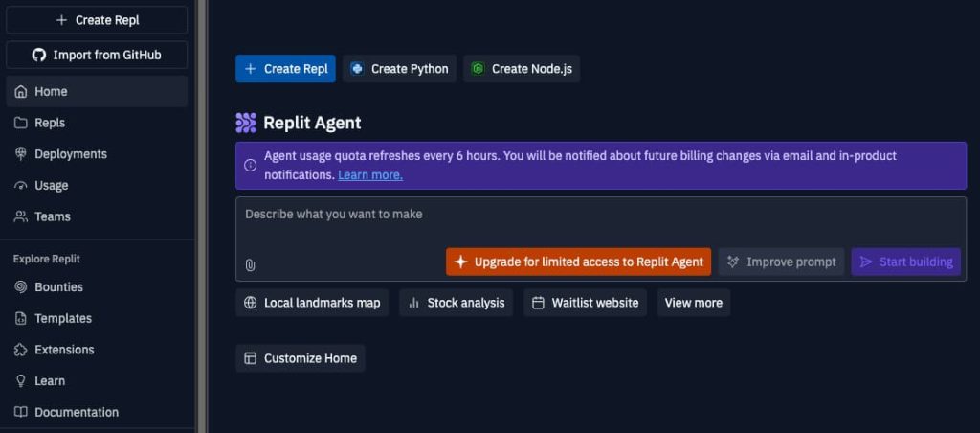The image size is (980, 433).
Task: Click the Learn lightbulb icon
Action: tap(21, 381)
